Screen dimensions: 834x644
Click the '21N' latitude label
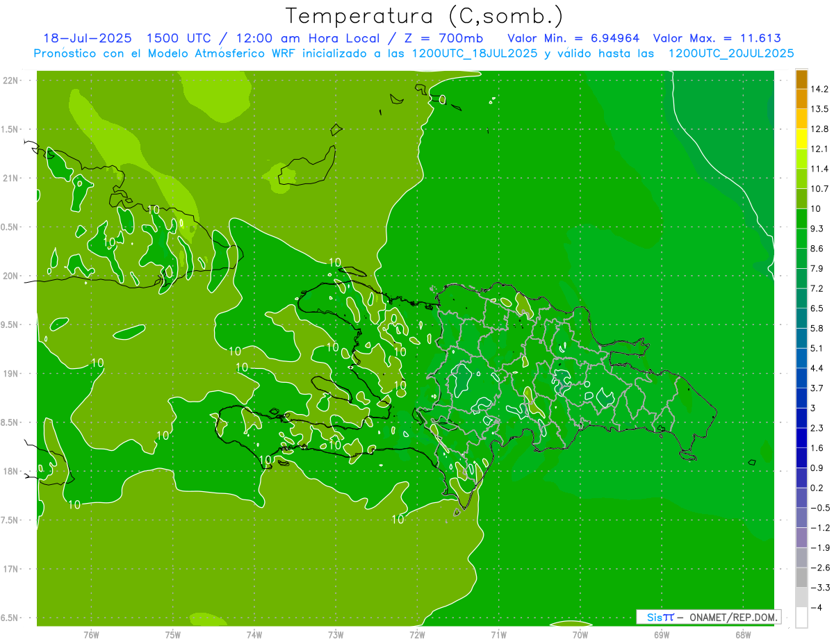(x=11, y=179)
